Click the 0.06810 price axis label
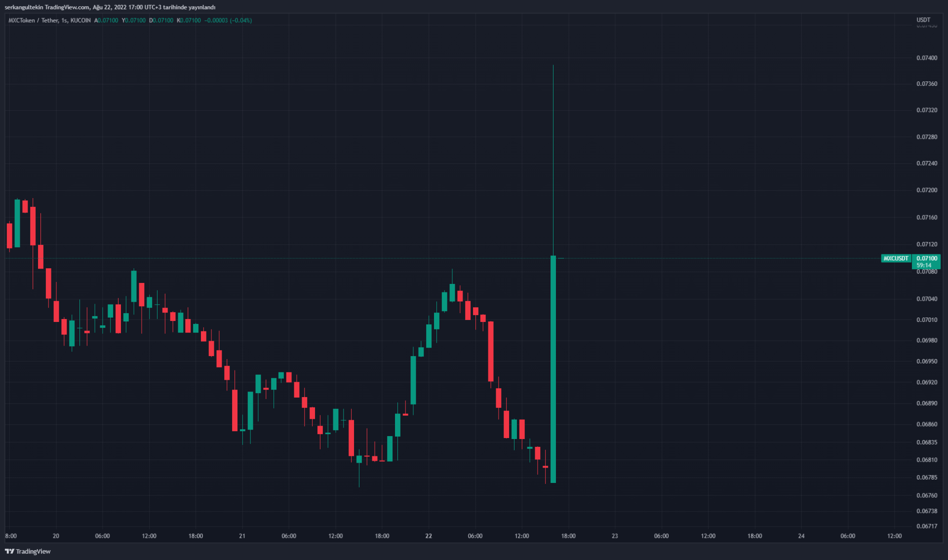The image size is (948, 560). 926,460
